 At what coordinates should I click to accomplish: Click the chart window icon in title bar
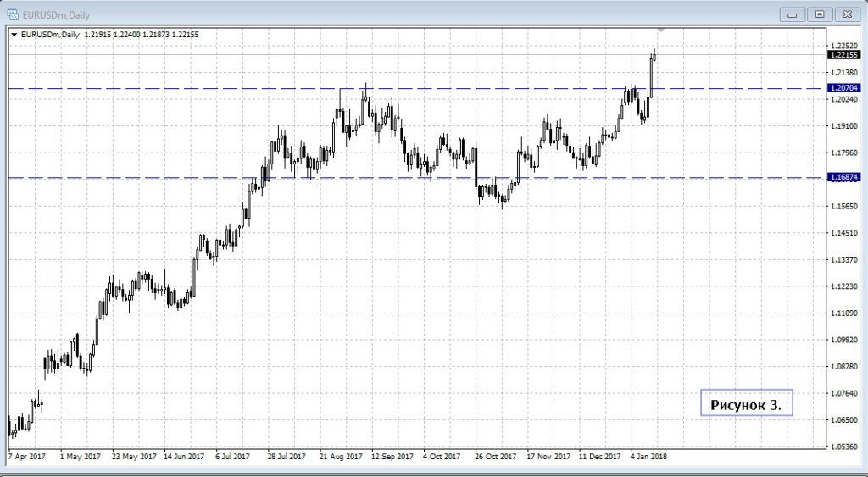13,14
